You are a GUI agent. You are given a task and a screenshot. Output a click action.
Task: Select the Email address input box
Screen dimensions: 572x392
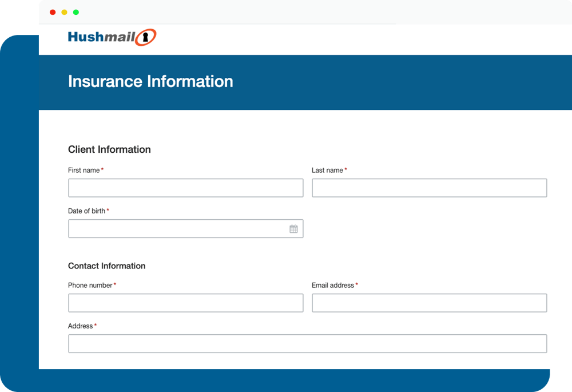click(429, 303)
